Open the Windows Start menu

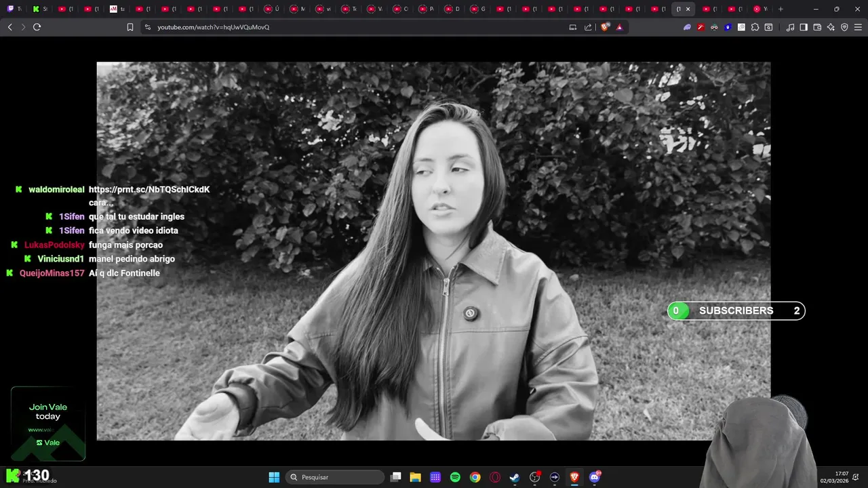pos(274,477)
